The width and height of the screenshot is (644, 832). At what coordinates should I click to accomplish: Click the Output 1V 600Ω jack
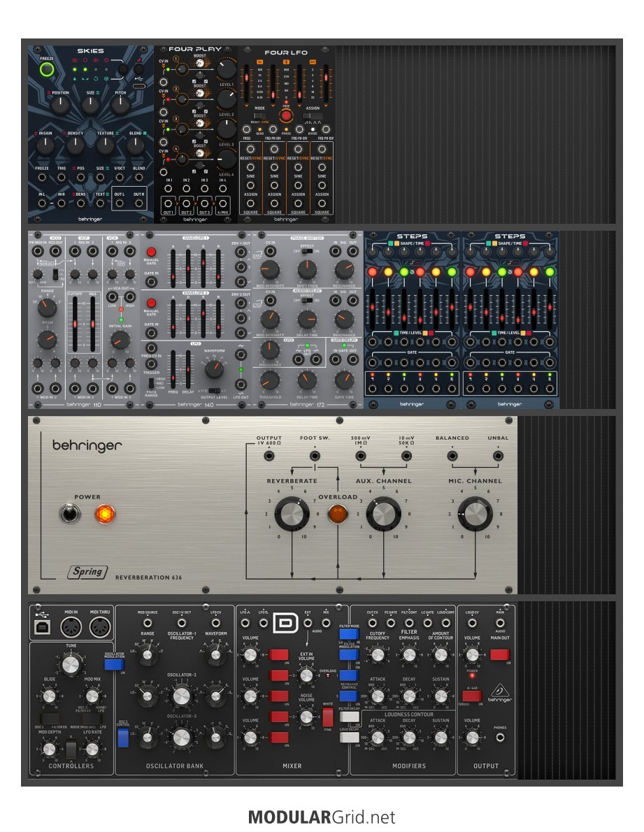click(x=269, y=456)
